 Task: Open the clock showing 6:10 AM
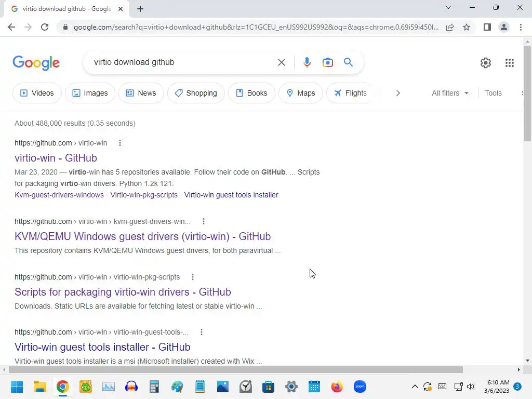coord(497,387)
